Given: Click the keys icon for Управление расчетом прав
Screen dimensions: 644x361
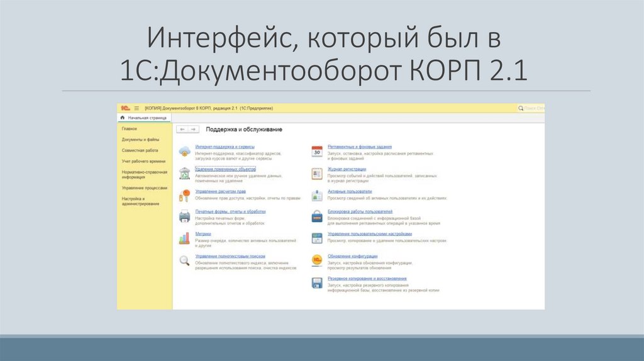Looking at the screenshot, I should tap(184, 195).
